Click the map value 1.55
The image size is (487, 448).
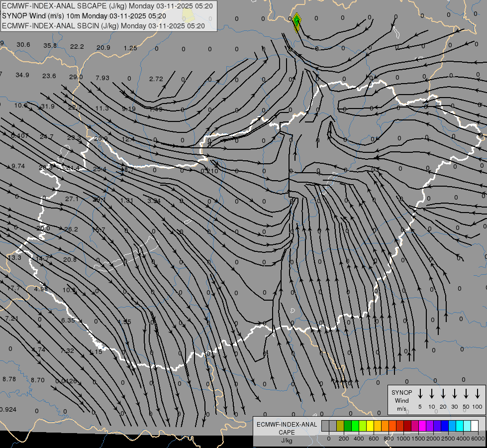click(x=125, y=322)
